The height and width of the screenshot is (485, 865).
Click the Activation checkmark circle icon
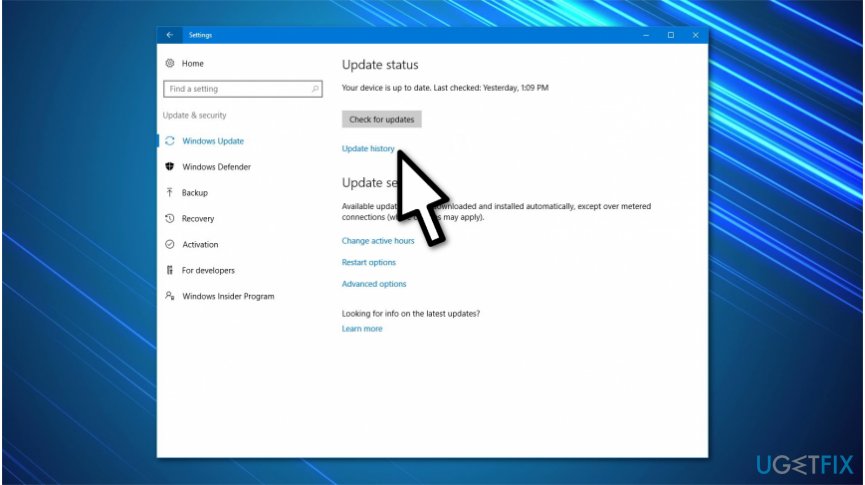[x=170, y=244]
